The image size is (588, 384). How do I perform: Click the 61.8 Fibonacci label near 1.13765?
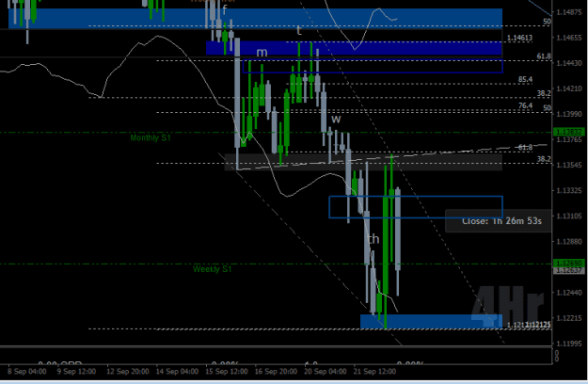[525, 148]
